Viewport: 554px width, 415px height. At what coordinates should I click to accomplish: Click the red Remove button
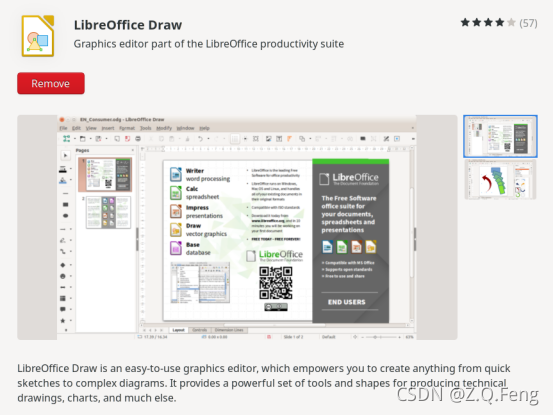(51, 83)
